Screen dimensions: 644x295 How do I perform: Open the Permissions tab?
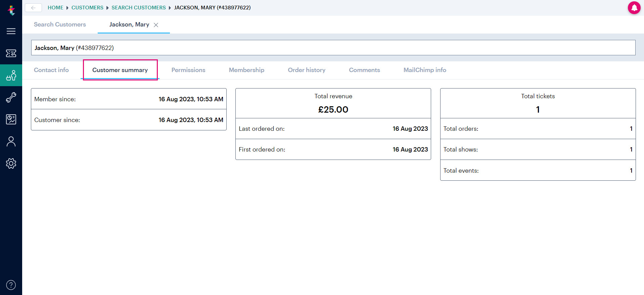[188, 70]
